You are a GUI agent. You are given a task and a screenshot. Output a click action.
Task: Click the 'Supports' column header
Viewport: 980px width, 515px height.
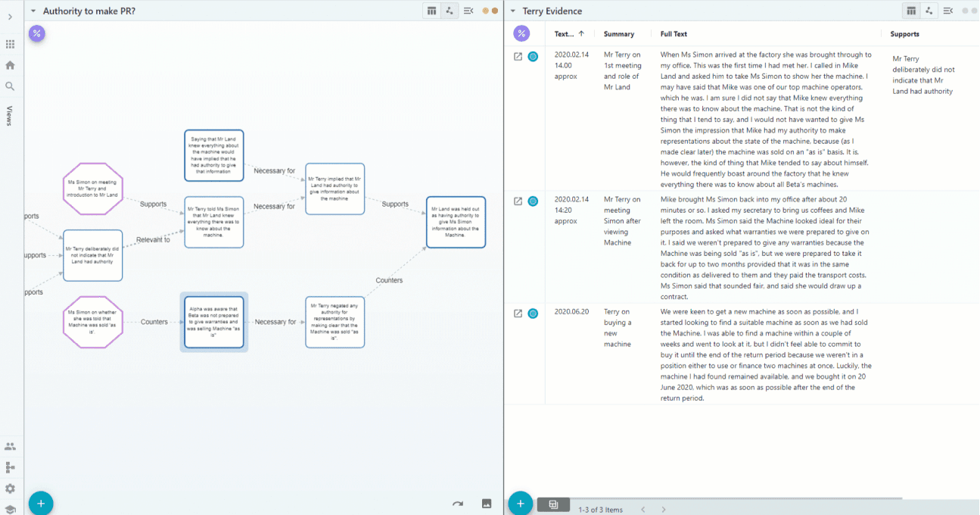[905, 34]
